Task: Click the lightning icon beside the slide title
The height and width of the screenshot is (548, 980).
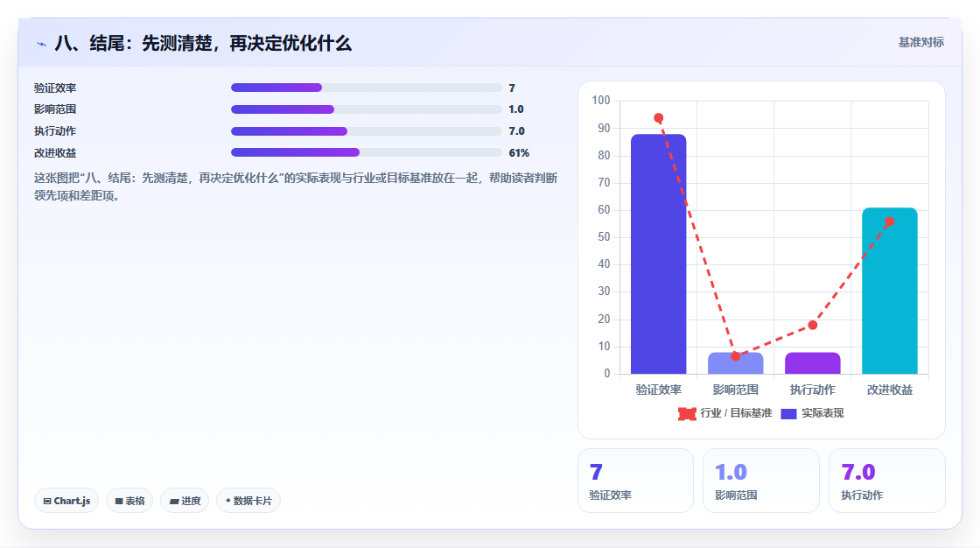Action: (41, 44)
